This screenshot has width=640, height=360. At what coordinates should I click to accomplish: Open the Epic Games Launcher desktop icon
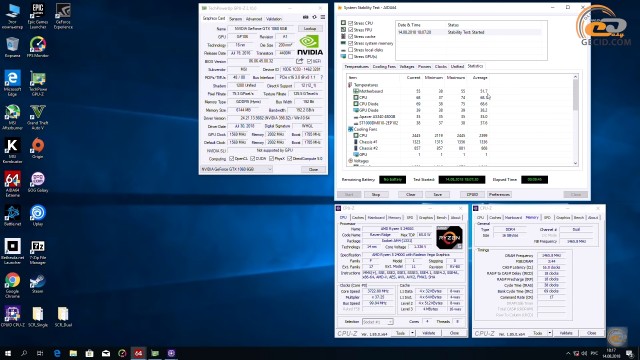point(38,16)
